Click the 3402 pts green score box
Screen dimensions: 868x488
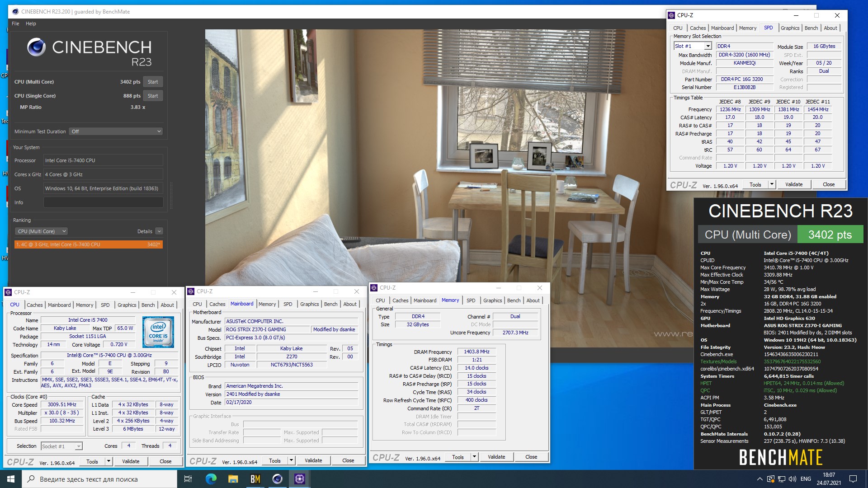tap(830, 235)
